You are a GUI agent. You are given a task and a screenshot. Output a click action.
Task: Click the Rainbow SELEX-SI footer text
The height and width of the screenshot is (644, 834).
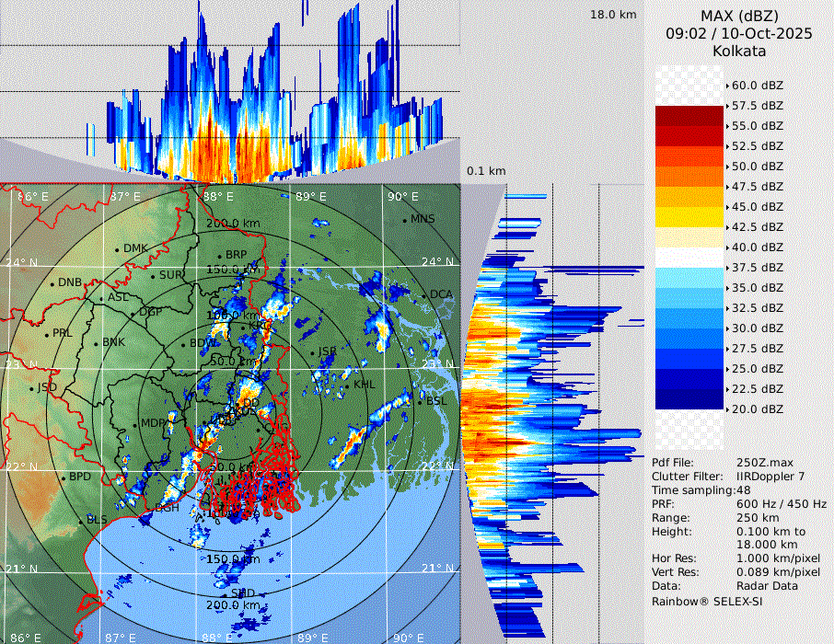click(707, 601)
